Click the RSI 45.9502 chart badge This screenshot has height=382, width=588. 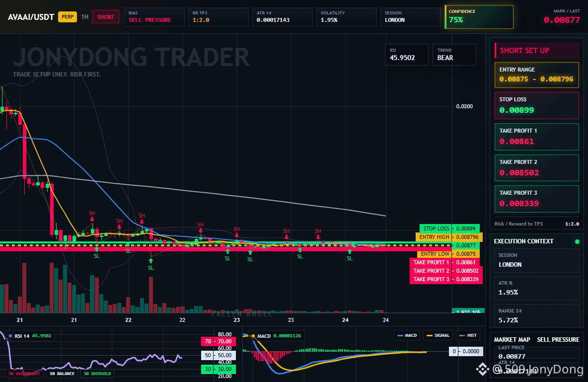click(x=407, y=55)
